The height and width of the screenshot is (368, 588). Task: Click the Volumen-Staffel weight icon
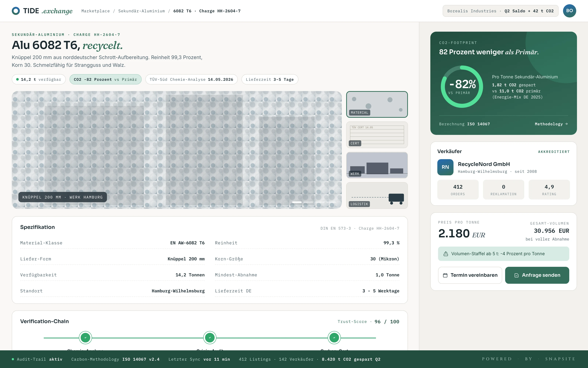[x=446, y=254]
